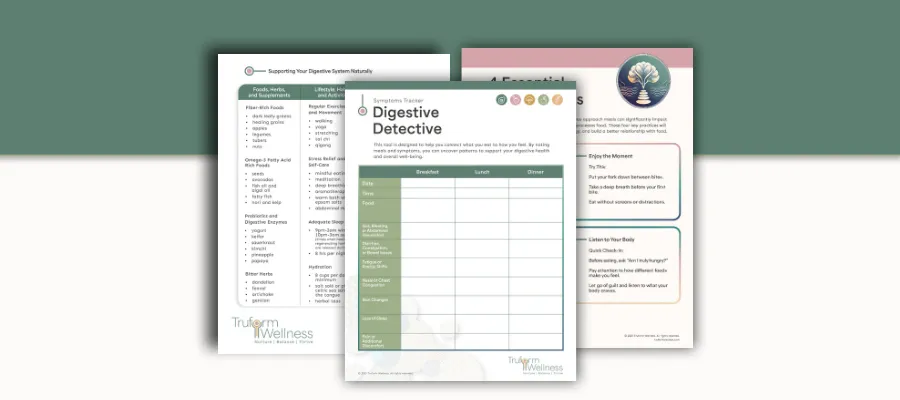
Task: Click the 'Symptoms Tracker' subtitle
Action: pyautogui.click(x=398, y=100)
